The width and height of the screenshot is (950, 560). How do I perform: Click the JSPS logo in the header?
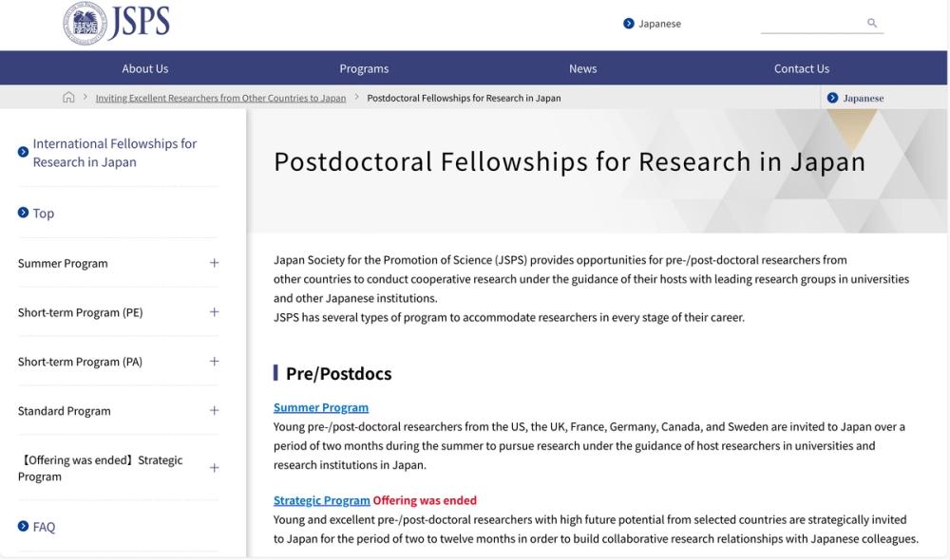tap(116, 23)
